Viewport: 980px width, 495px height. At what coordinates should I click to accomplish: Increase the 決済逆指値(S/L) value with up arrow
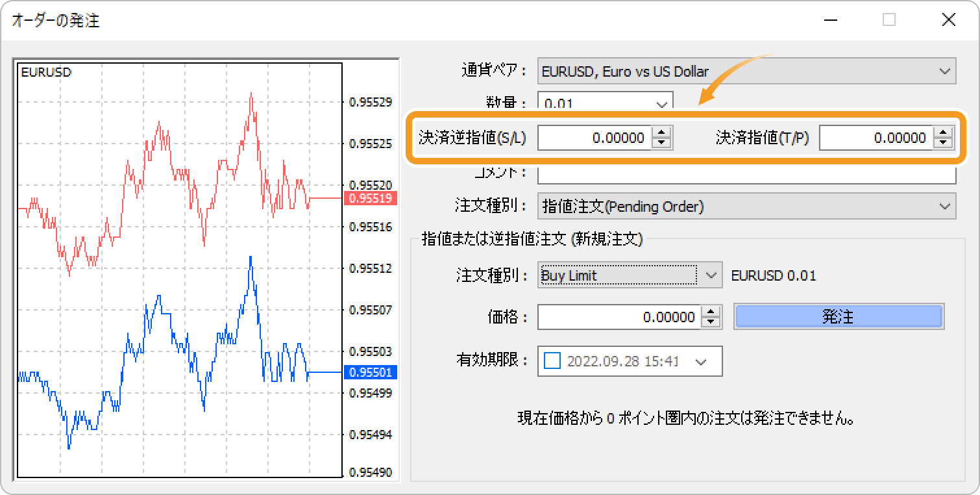pos(661,133)
